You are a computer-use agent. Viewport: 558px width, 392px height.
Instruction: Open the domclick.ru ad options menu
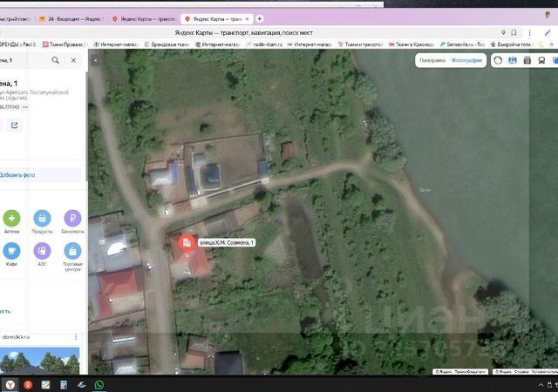coord(76,336)
